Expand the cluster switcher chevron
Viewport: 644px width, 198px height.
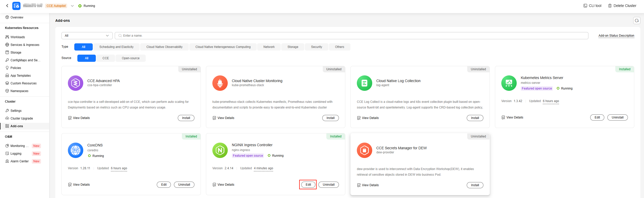[x=72, y=6]
